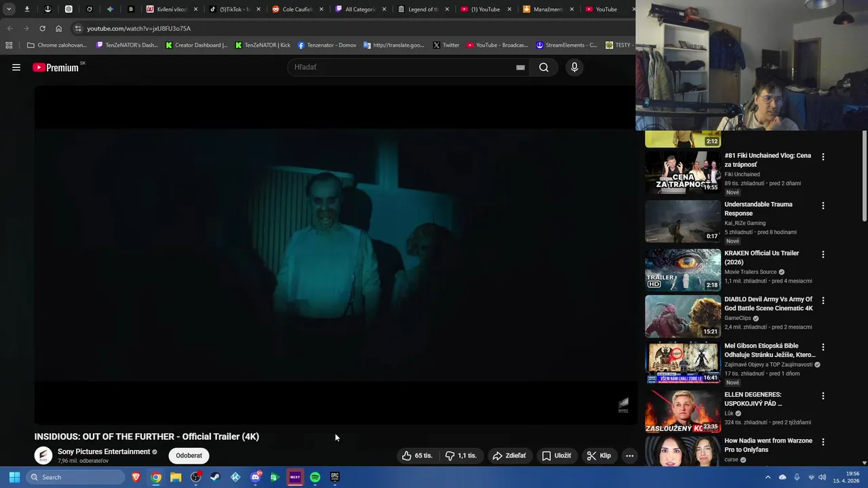Open TenZeNATOR's Dashboard bookmark
868x488 pixels.
click(x=127, y=45)
